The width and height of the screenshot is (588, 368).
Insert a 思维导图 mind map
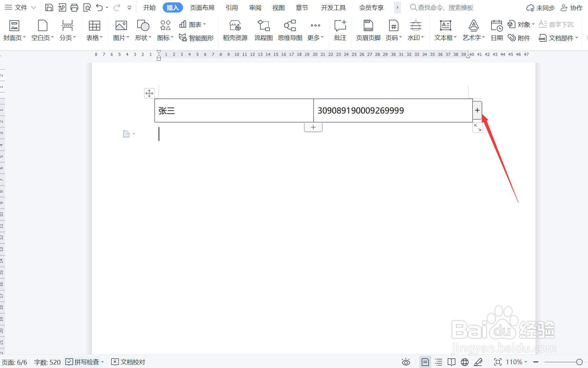(290, 30)
